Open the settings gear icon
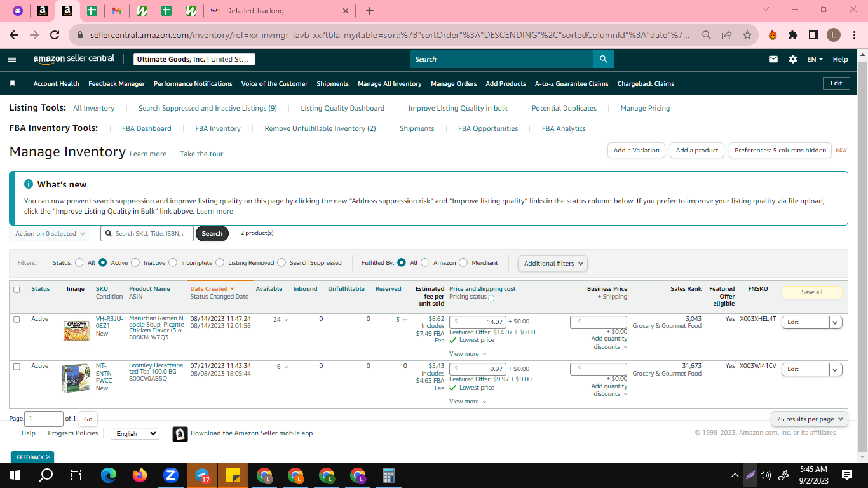 pyautogui.click(x=793, y=59)
